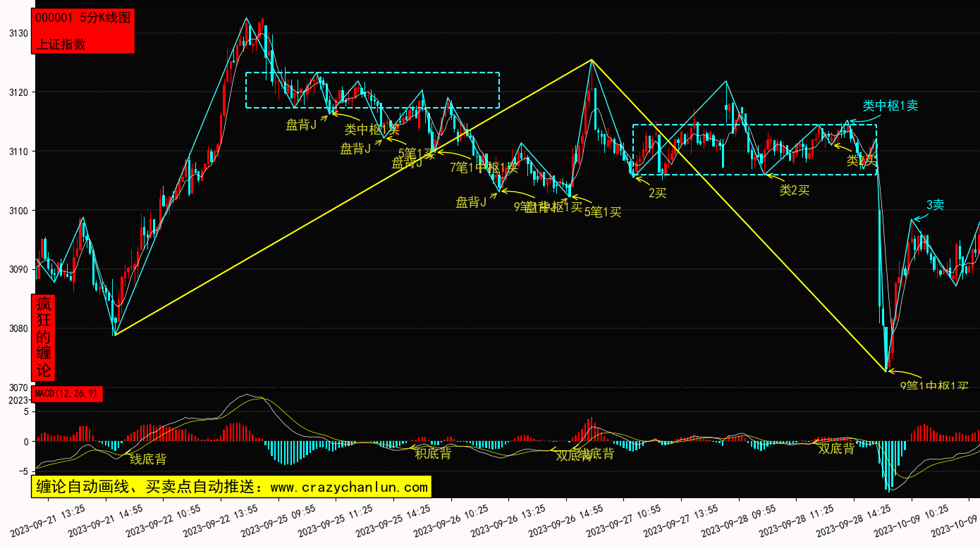This screenshot has width=980, height=546.
Task: Click the 3080 price axis tick
Action: 18,328
